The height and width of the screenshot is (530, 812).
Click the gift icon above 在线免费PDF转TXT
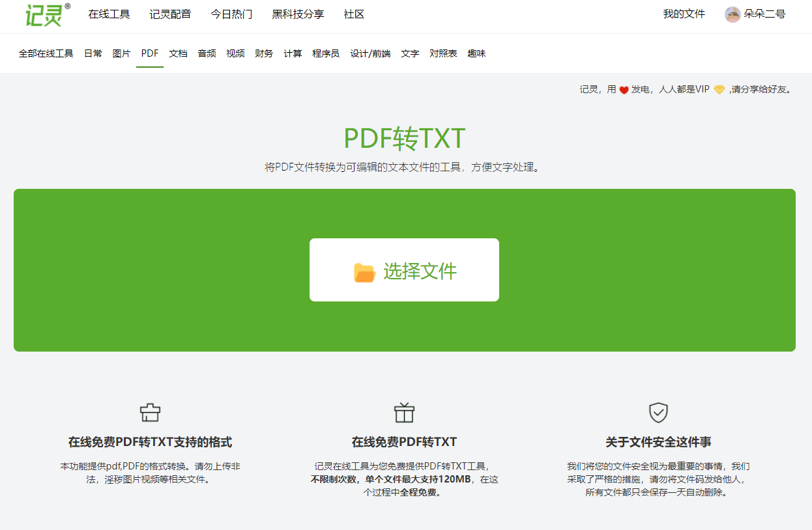pyautogui.click(x=404, y=411)
